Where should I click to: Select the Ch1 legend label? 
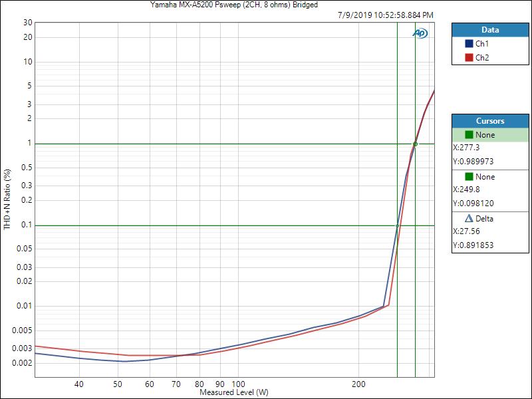click(x=482, y=44)
